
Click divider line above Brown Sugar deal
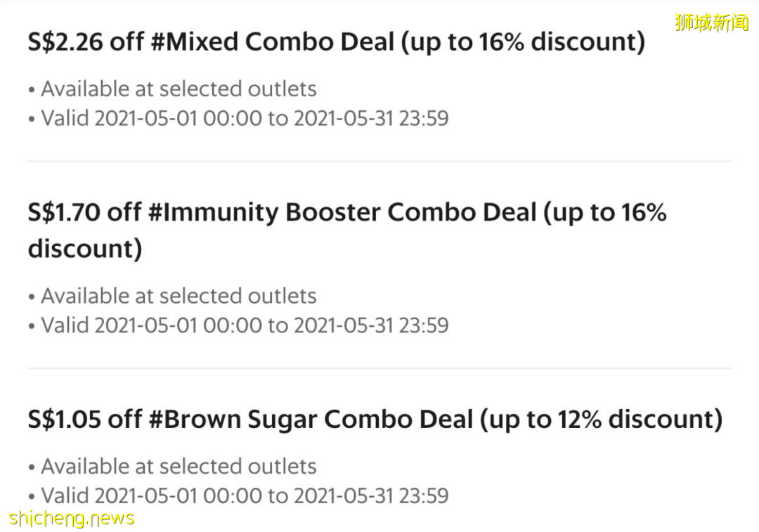(379, 368)
